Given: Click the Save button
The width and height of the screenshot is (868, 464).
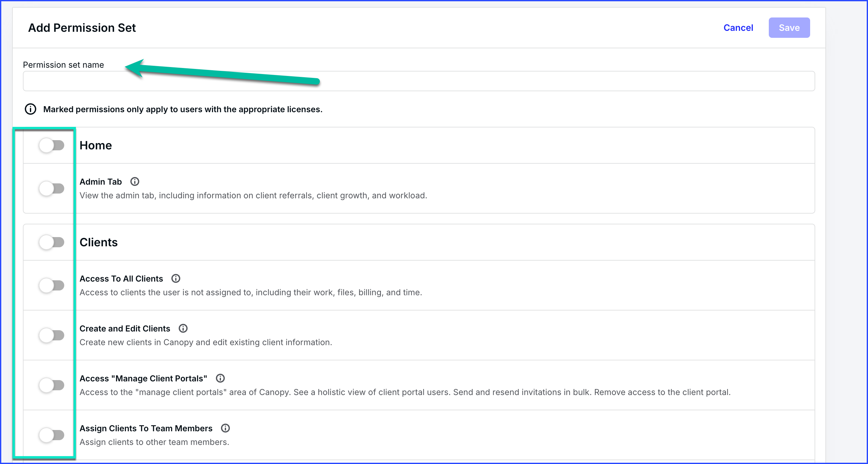Looking at the screenshot, I should [x=789, y=28].
